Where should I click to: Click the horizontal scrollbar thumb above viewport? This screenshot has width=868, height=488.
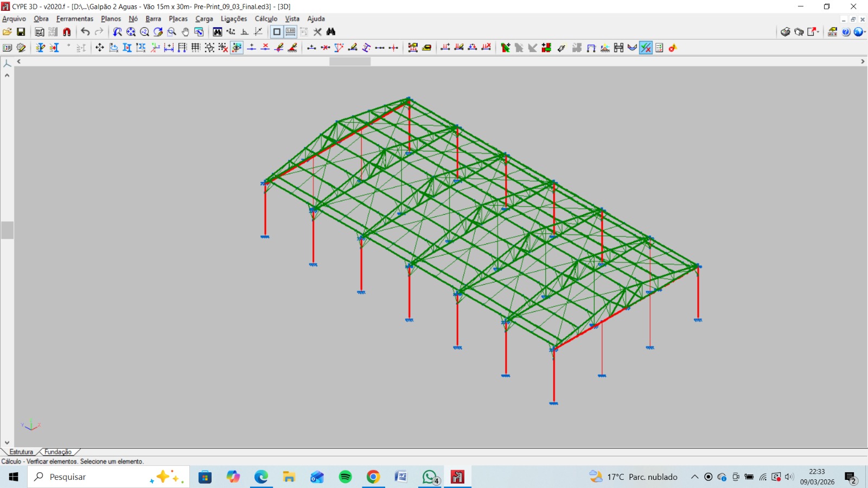point(350,62)
